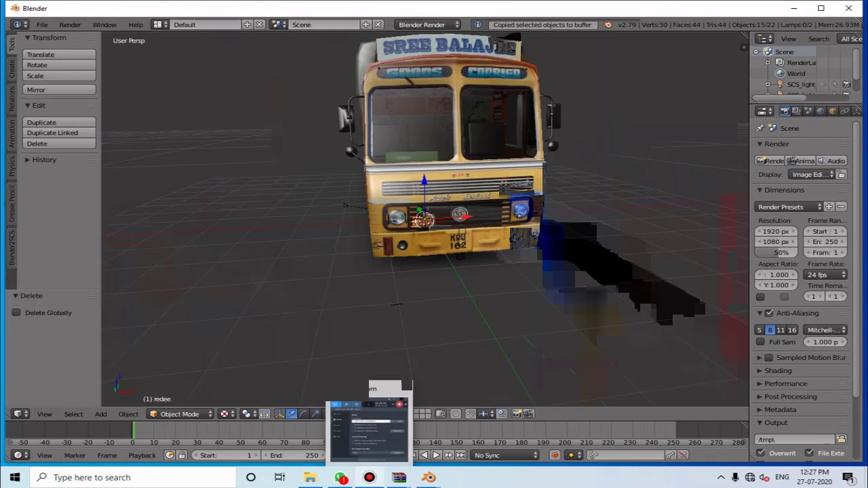The width and height of the screenshot is (868, 488).
Task: Open the Help menu
Action: pyautogui.click(x=136, y=24)
